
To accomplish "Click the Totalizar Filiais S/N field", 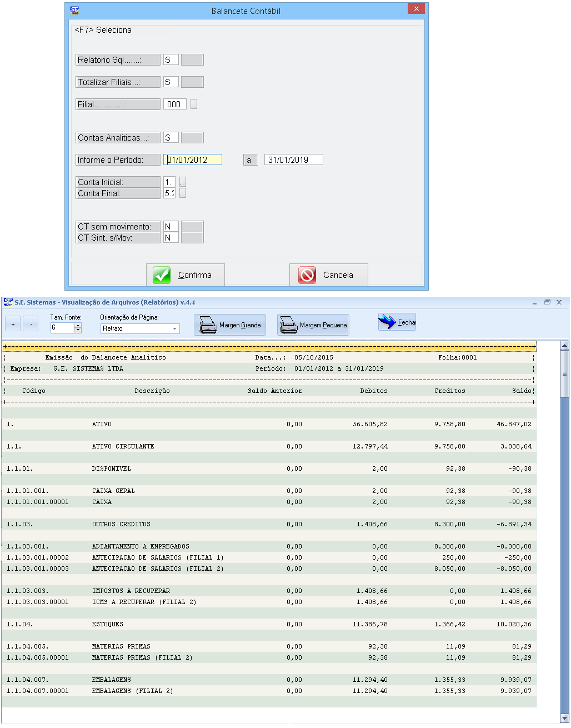I will coord(171,82).
